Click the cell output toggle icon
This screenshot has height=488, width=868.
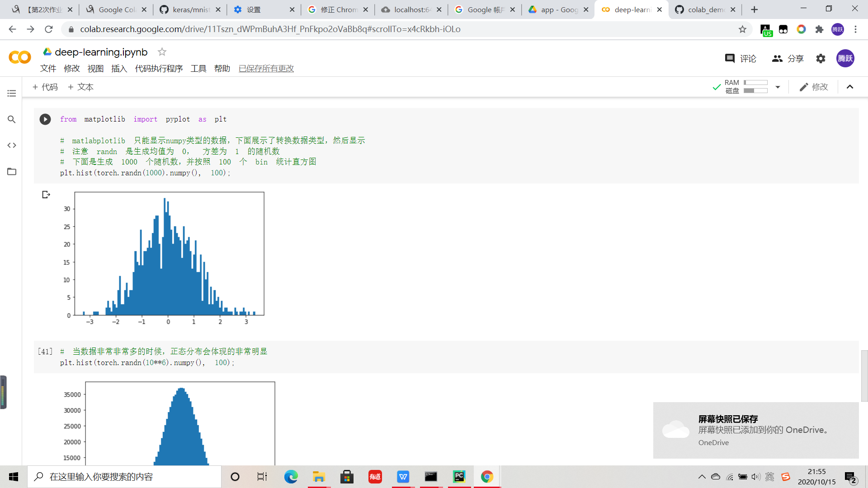tap(46, 195)
